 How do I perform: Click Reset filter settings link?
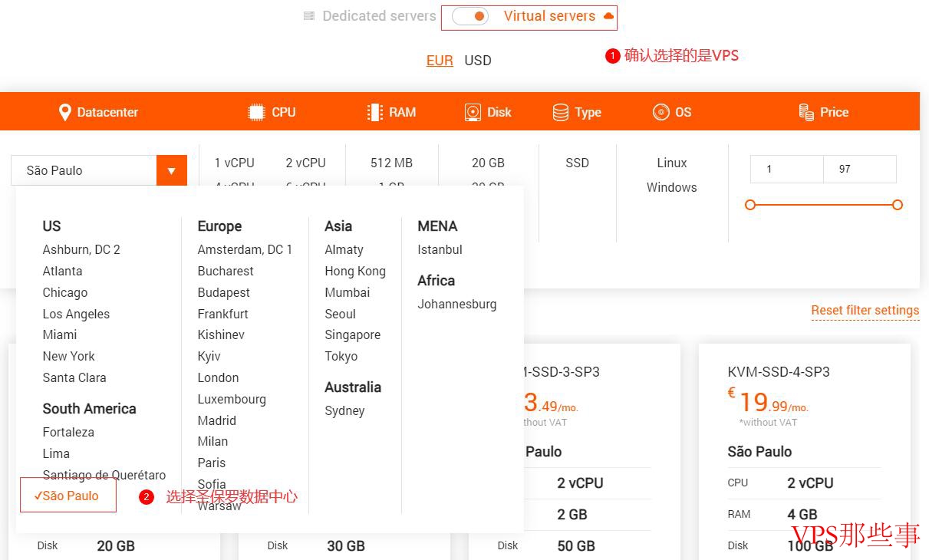[865, 310]
